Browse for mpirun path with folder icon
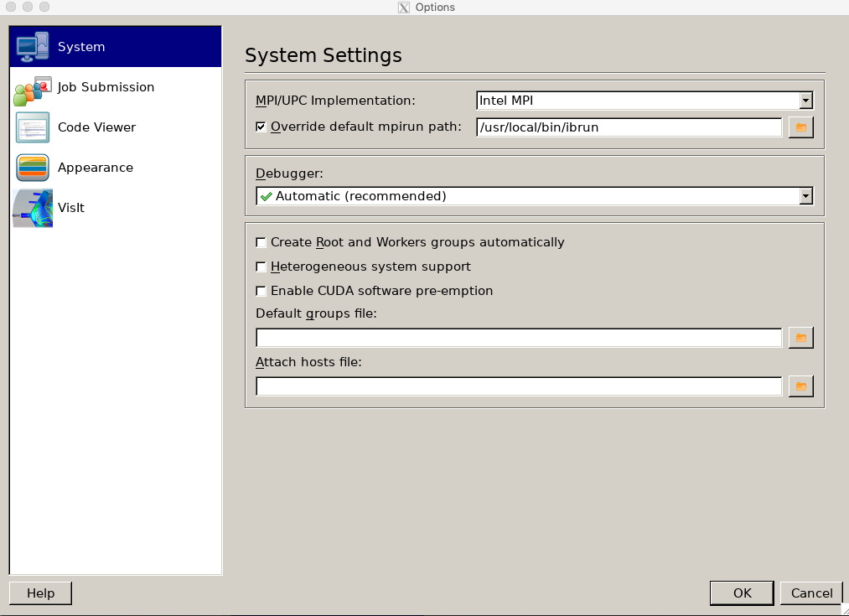This screenshot has width=849, height=616. (x=801, y=127)
